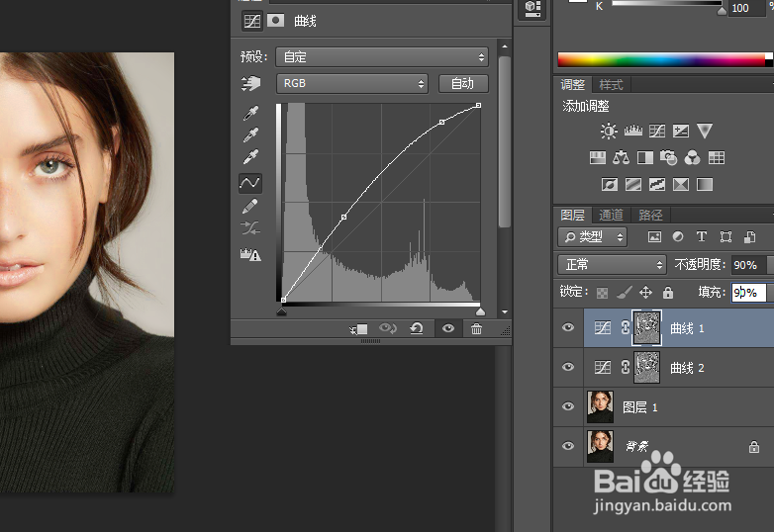Click the 填充 fill field
The image size is (774, 532).
coord(748,293)
